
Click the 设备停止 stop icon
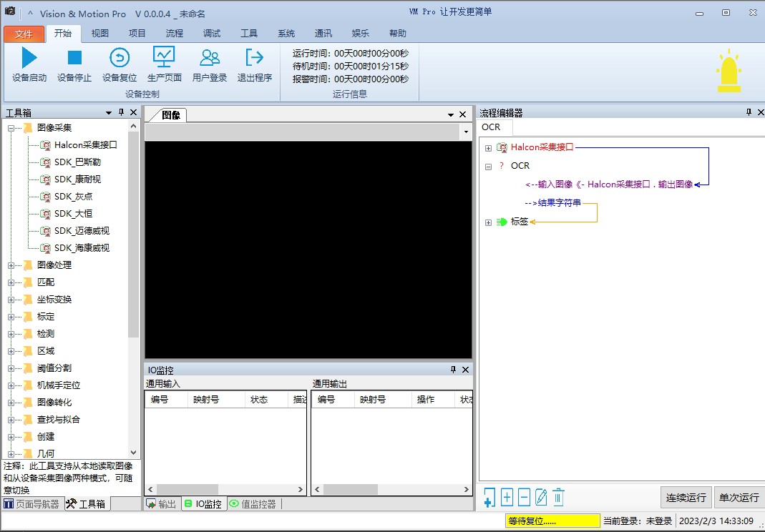74,57
